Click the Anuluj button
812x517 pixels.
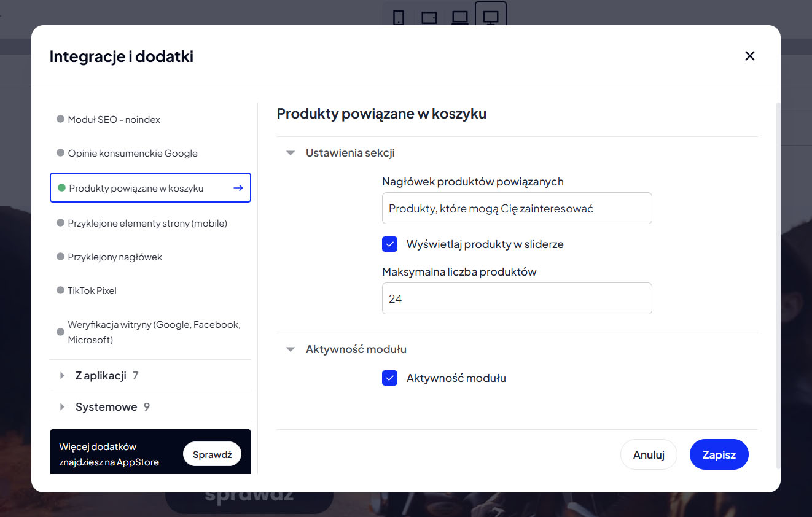tap(649, 455)
